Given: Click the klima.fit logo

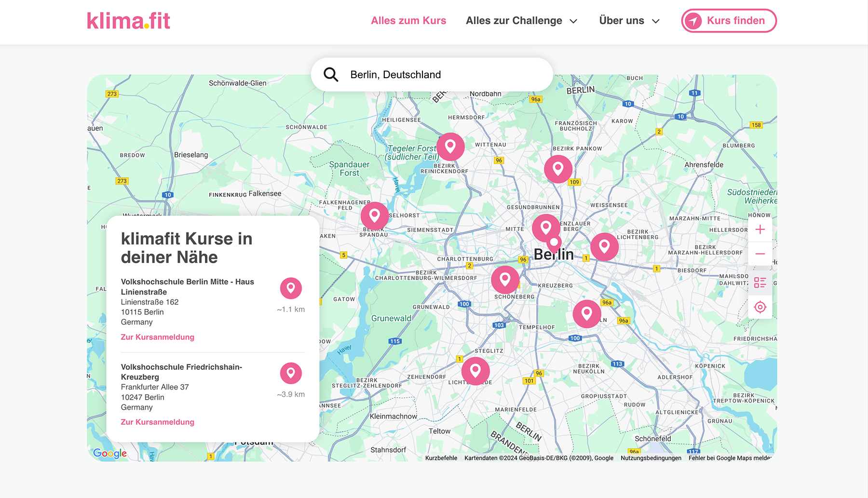Looking at the screenshot, I should coord(128,21).
